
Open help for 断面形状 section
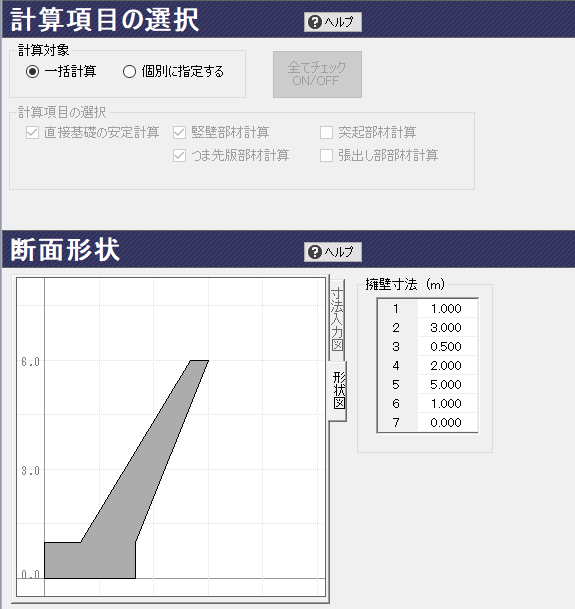(333, 252)
